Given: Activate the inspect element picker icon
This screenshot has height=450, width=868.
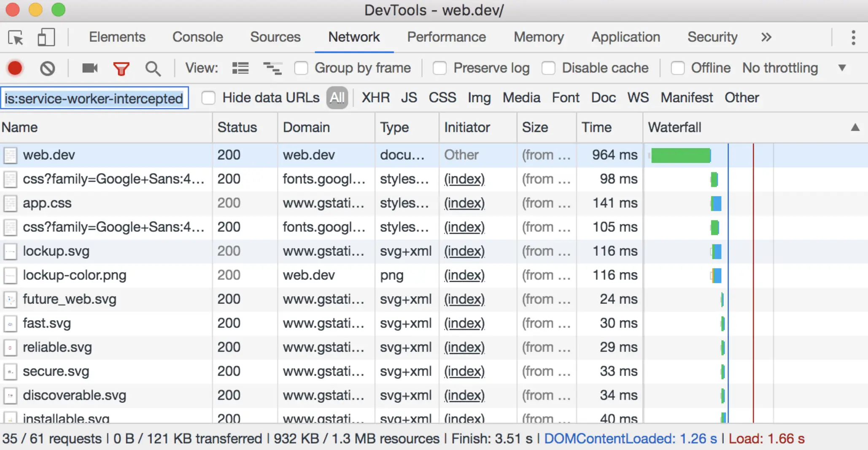Looking at the screenshot, I should pyautogui.click(x=16, y=37).
